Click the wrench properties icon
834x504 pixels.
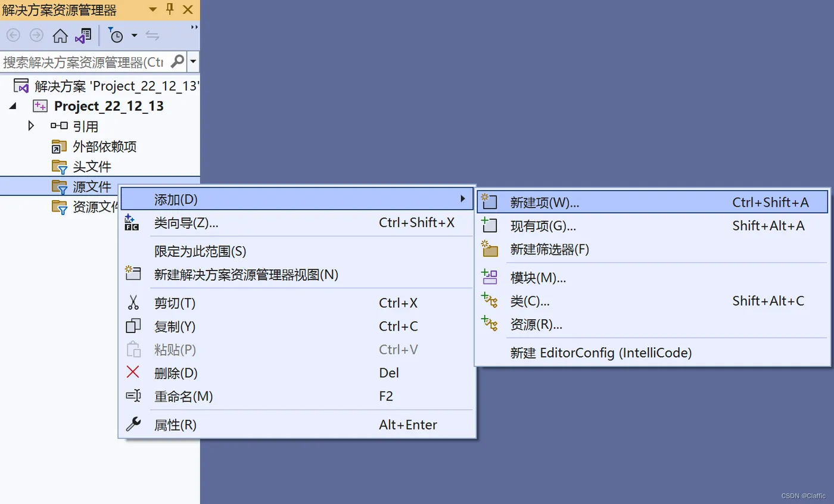[x=133, y=424]
